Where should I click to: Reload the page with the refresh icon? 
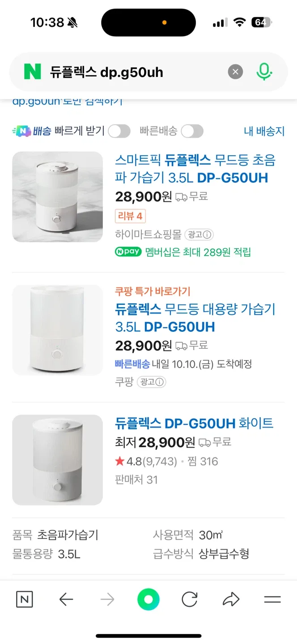pos(190,599)
